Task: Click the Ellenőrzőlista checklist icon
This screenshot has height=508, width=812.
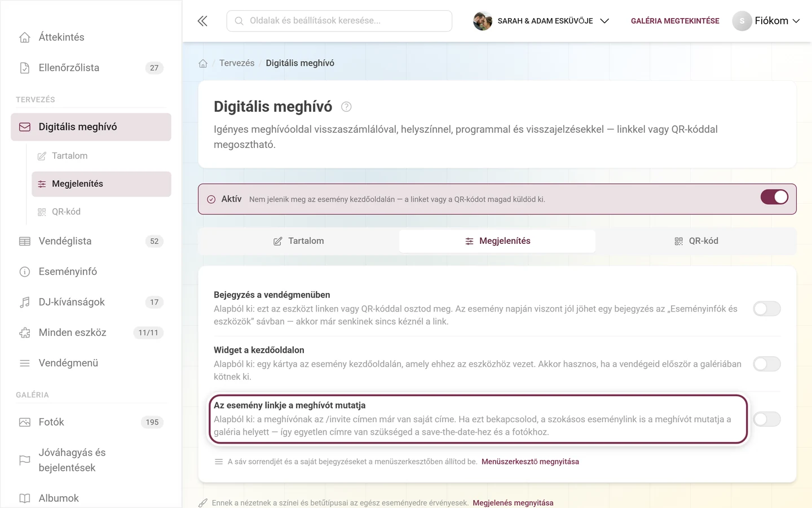Action: [25, 68]
